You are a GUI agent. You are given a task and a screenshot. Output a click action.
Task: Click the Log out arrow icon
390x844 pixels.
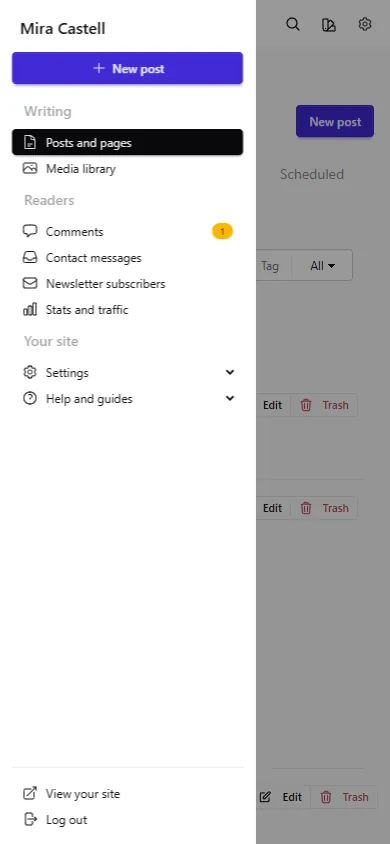pyautogui.click(x=31, y=820)
